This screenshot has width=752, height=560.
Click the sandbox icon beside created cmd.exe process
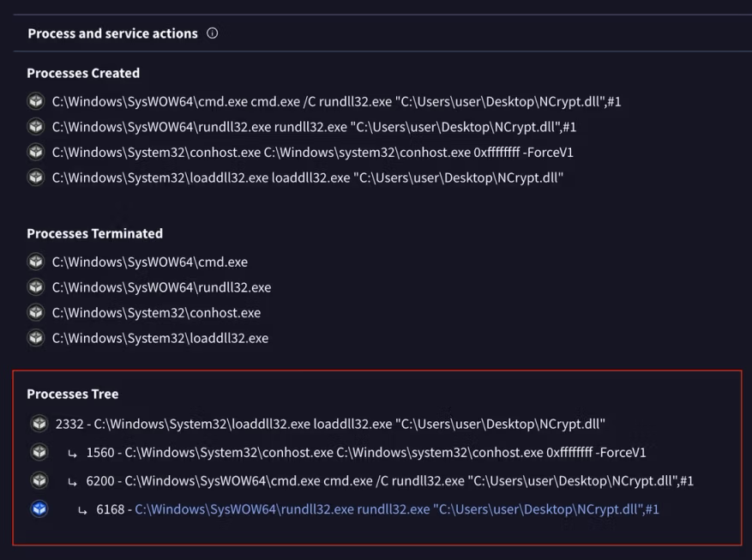click(x=35, y=101)
